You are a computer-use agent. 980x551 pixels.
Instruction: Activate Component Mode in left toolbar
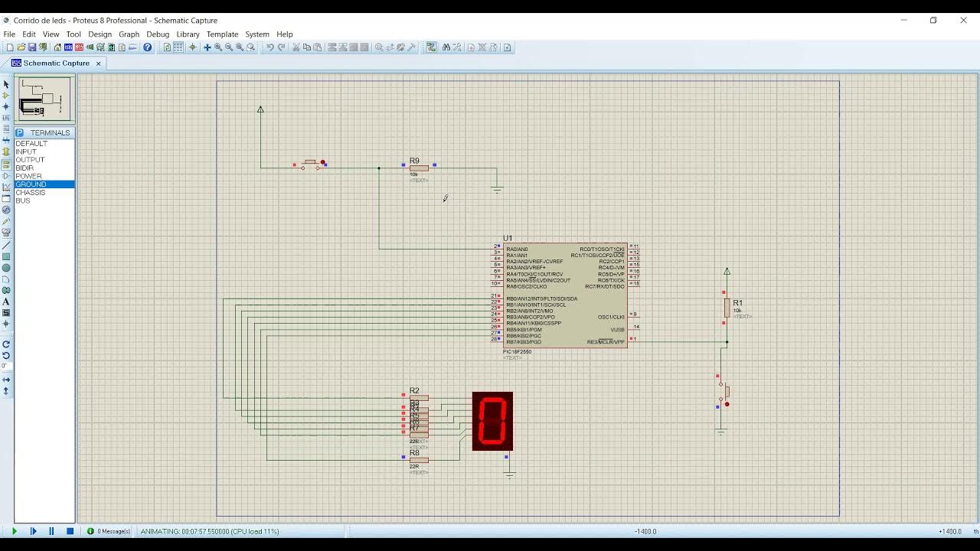(x=6, y=96)
